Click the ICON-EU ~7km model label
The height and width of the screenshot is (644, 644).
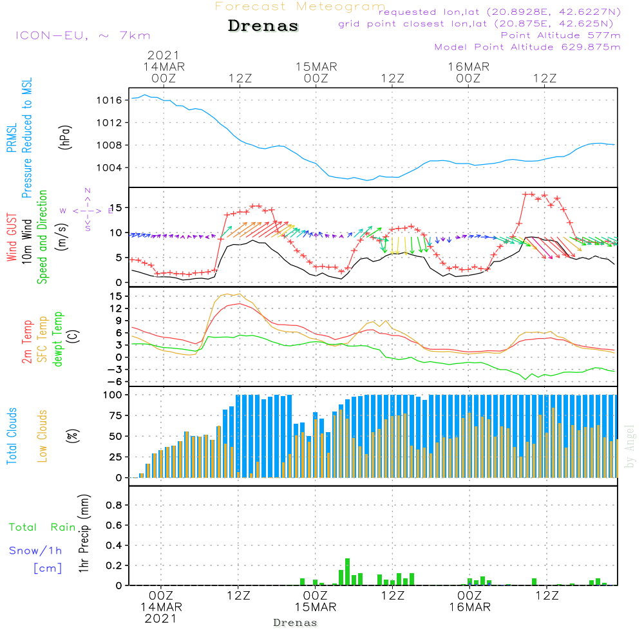click(x=82, y=35)
